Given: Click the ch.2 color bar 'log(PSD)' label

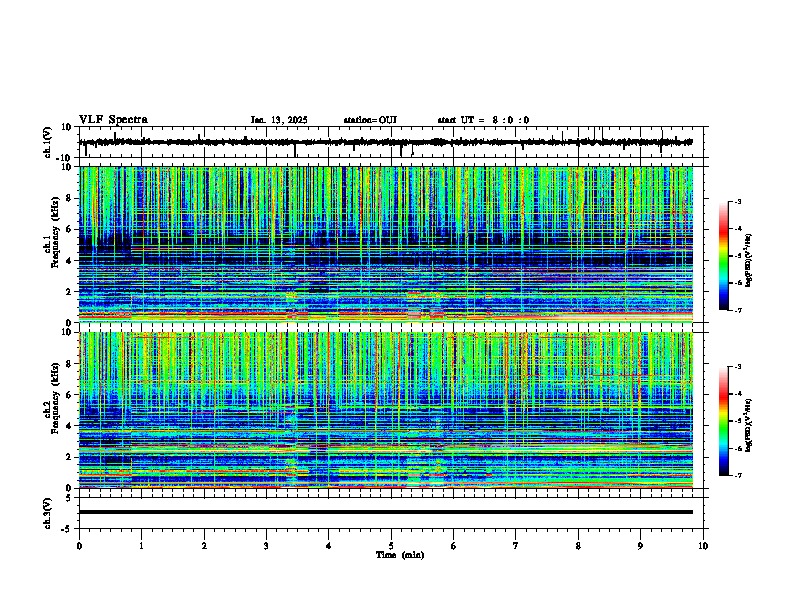Looking at the screenshot, I should tap(748, 426).
